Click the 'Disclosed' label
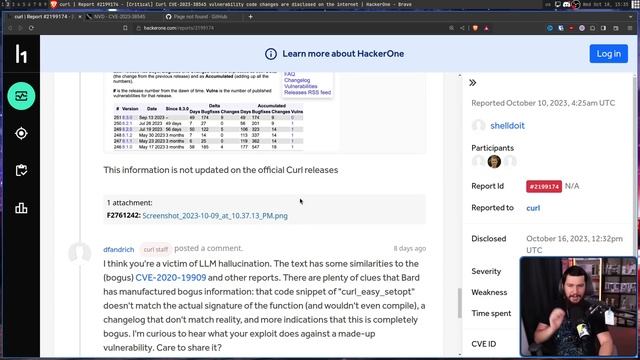The height and width of the screenshot is (360, 640). click(x=489, y=239)
